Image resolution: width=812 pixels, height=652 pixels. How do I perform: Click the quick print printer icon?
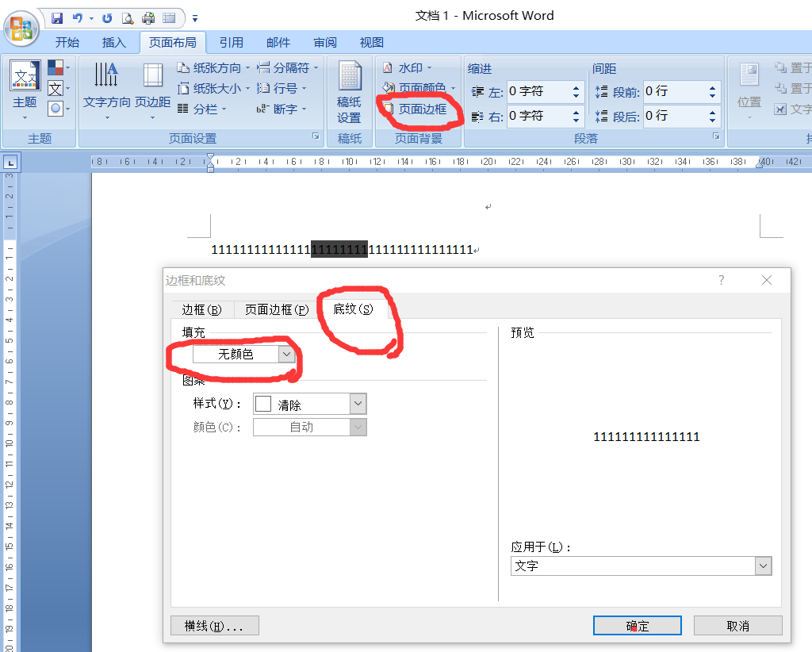pyautogui.click(x=148, y=19)
